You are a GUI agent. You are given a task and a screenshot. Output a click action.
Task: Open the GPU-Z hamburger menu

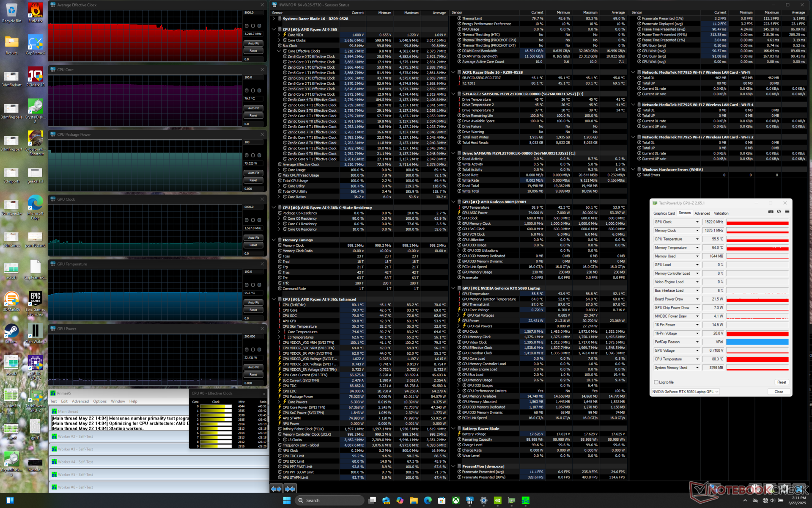click(787, 212)
